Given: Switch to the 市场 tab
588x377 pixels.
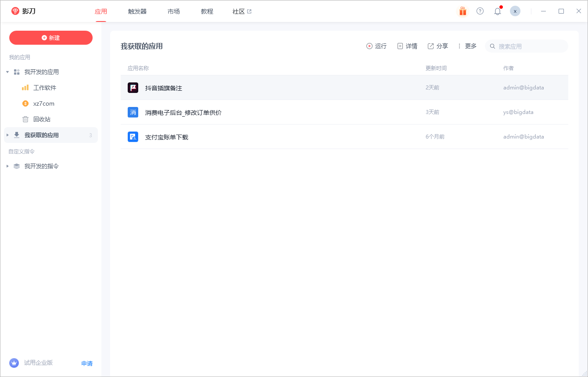Looking at the screenshot, I should [x=174, y=11].
